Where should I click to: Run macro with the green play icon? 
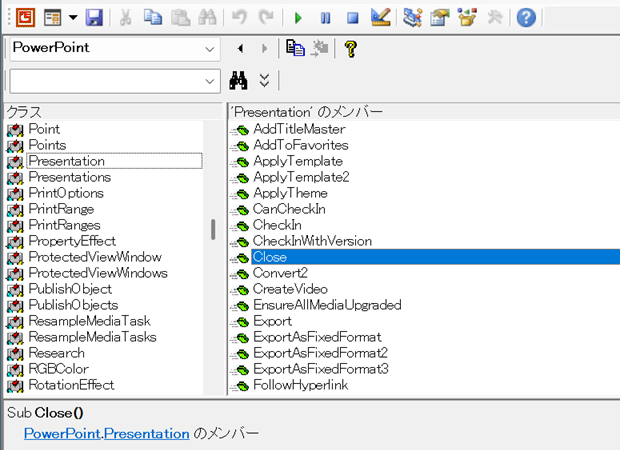tap(298, 18)
